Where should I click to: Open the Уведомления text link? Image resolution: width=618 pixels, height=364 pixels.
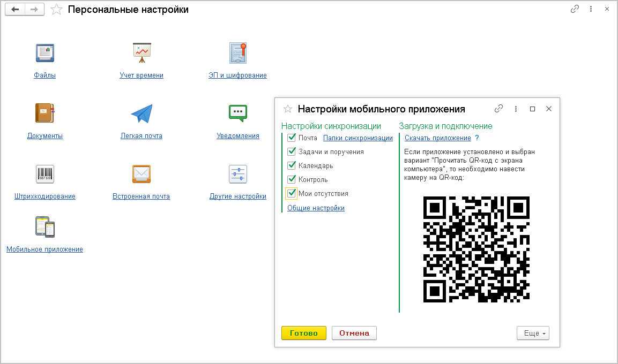coord(238,136)
